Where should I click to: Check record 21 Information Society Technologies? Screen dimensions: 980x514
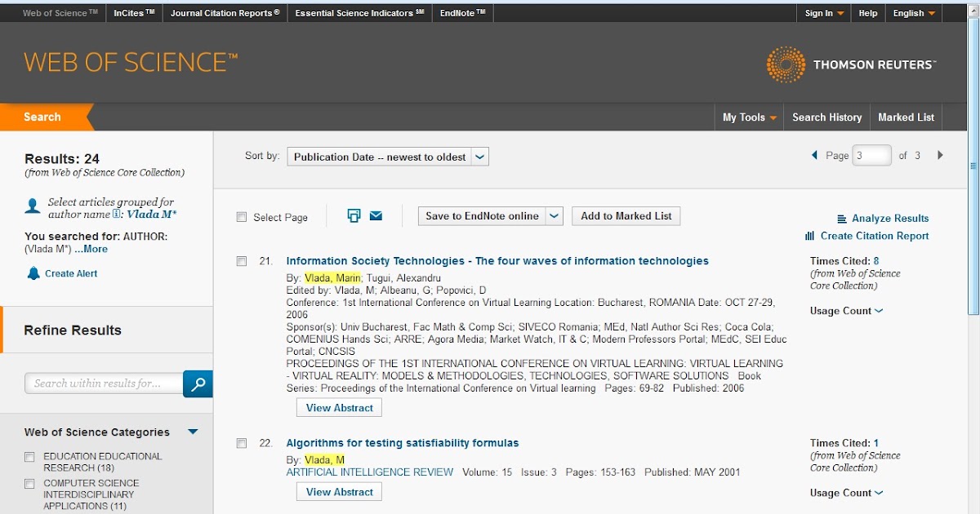(242, 261)
